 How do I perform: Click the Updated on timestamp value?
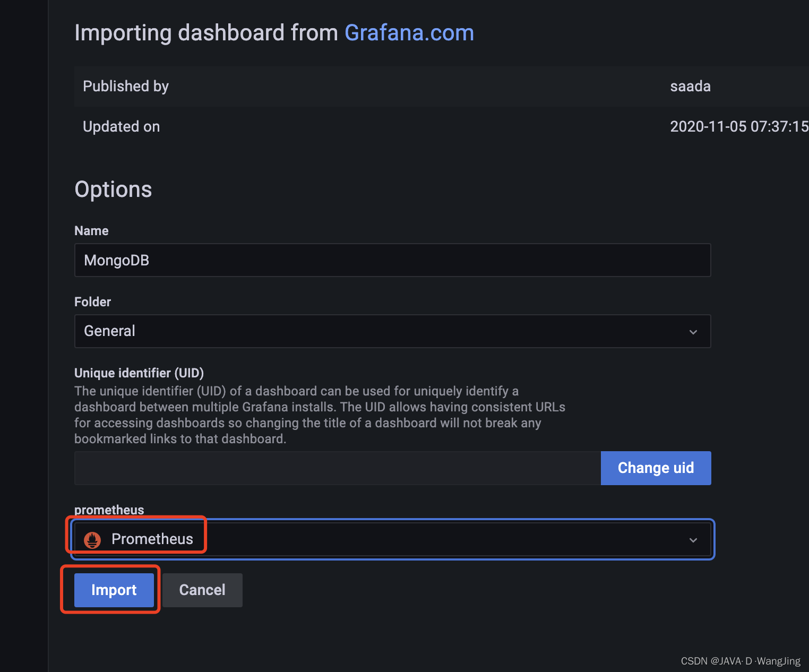pos(738,126)
